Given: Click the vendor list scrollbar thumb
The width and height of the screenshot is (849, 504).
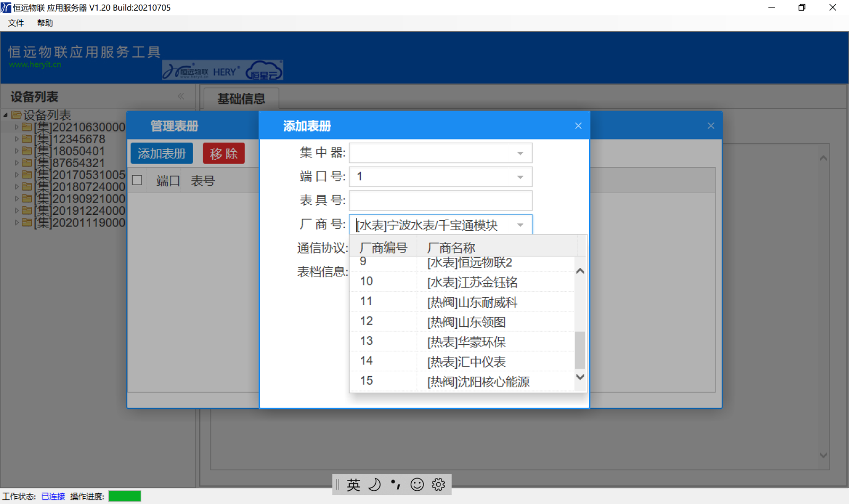Looking at the screenshot, I should (580, 350).
